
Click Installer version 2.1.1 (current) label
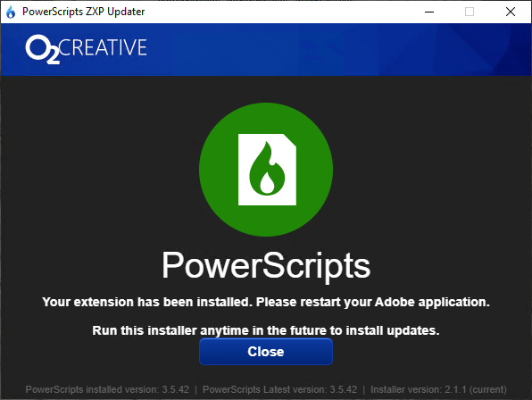438,389
